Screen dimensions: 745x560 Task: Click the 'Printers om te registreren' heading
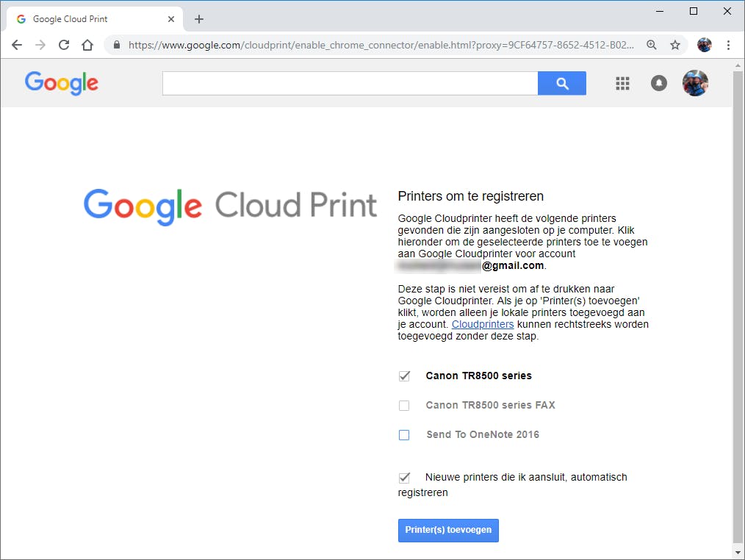[471, 196]
